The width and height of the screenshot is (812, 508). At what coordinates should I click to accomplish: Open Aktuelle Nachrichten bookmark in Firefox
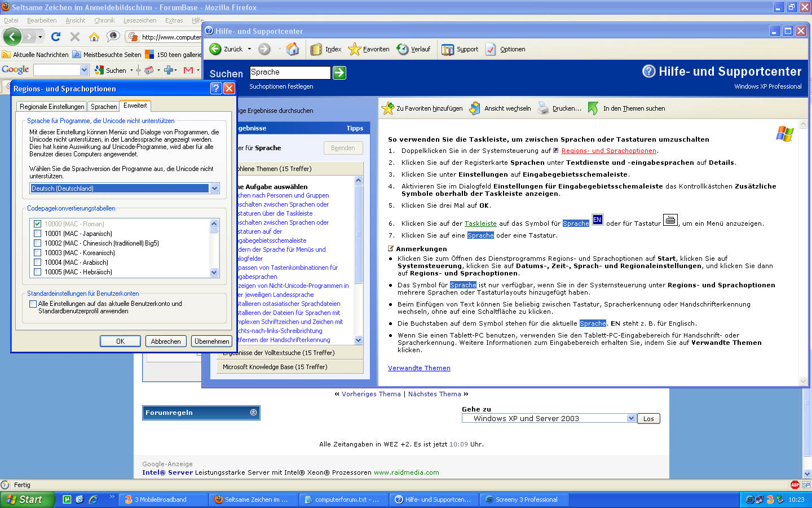[36, 55]
